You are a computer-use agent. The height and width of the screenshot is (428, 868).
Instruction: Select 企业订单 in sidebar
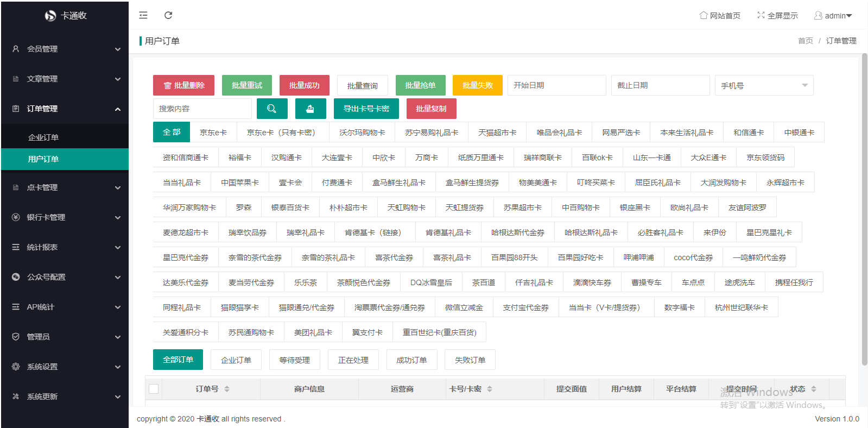click(x=43, y=137)
